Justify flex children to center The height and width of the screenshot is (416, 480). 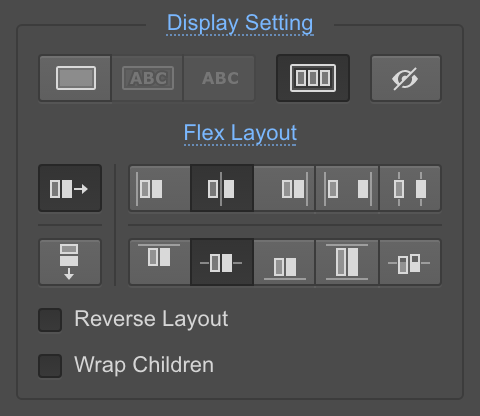coord(222,188)
